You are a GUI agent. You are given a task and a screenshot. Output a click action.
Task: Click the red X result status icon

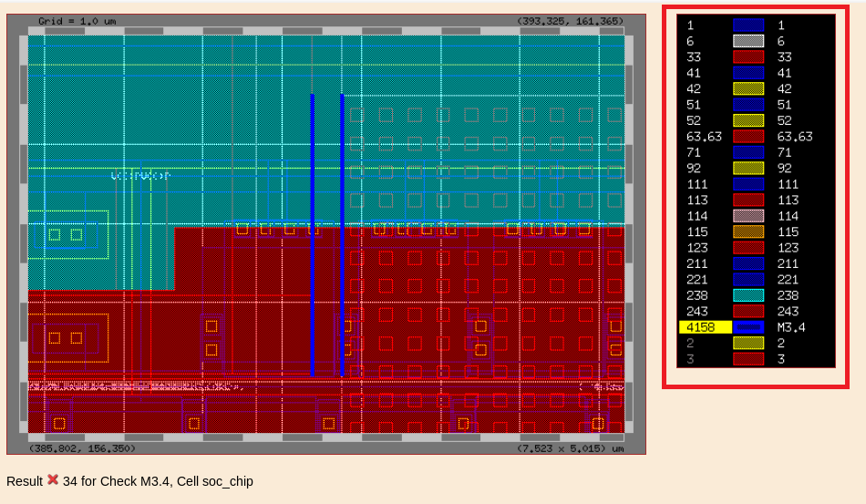53,480
